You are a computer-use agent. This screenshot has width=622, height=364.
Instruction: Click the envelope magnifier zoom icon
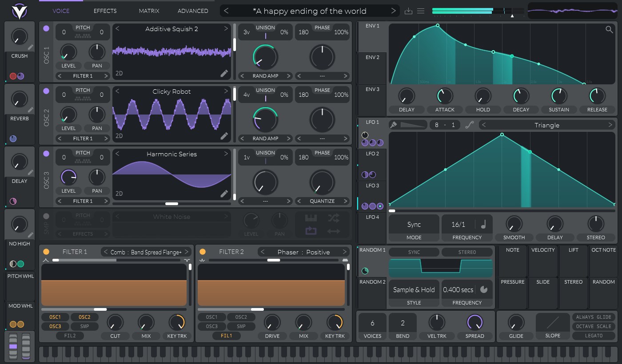point(609,30)
